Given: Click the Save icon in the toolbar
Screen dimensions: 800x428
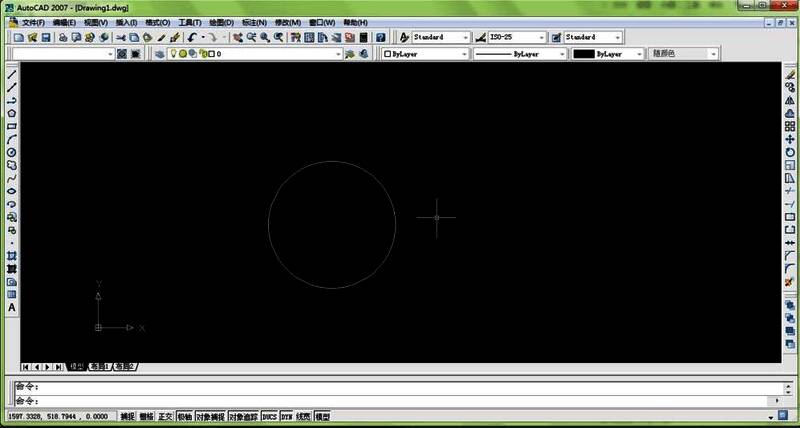Looking at the screenshot, I should [x=45, y=37].
